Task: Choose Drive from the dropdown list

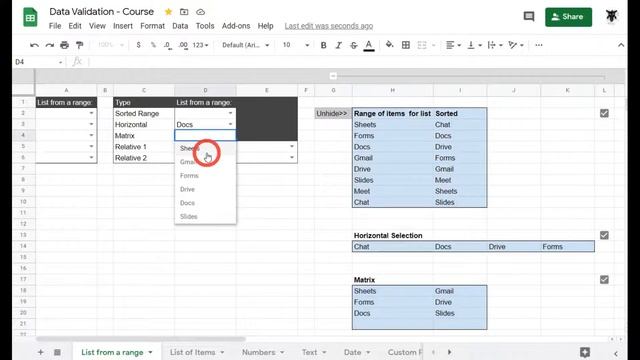Action: [205, 189]
